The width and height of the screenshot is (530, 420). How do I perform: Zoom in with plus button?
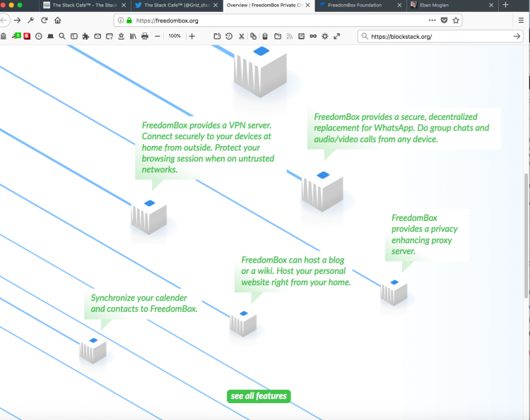tap(192, 36)
